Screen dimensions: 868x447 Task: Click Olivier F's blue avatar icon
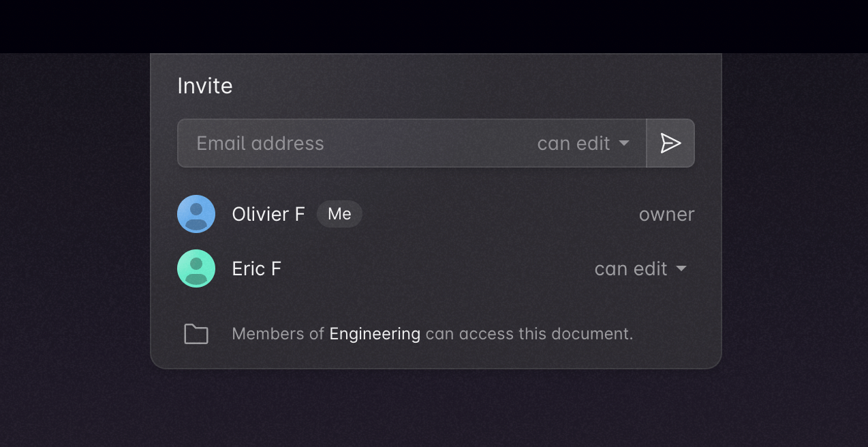click(x=196, y=214)
